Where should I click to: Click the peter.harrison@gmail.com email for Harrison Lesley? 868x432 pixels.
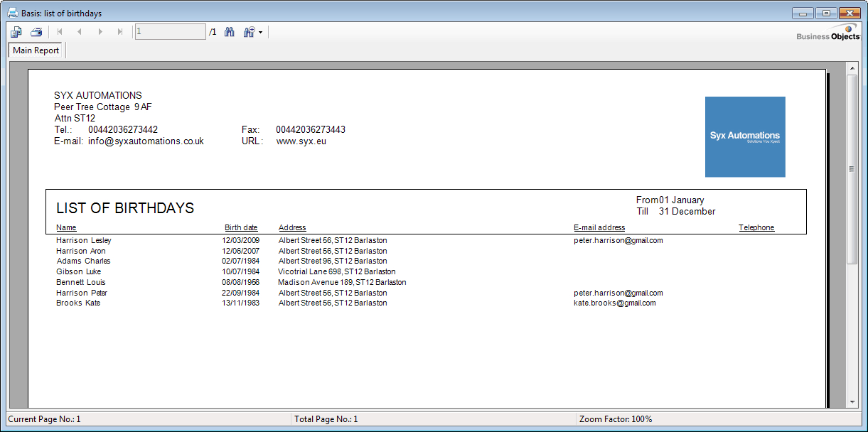click(618, 240)
